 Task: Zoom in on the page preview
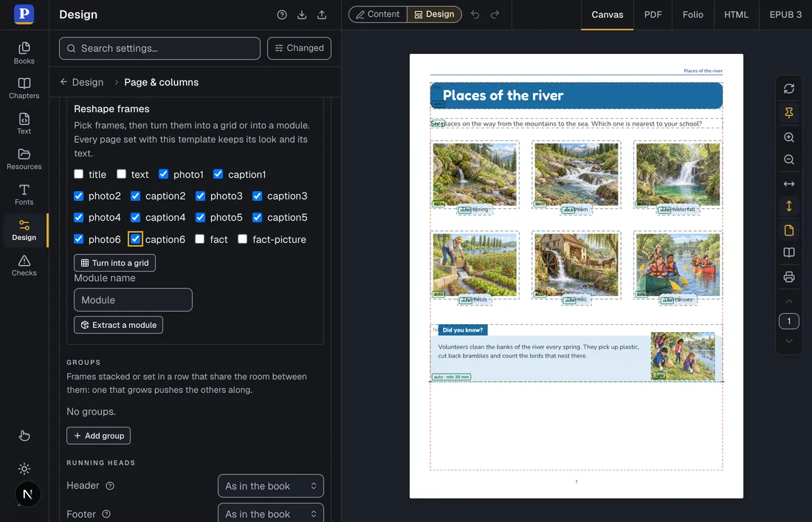788,137
